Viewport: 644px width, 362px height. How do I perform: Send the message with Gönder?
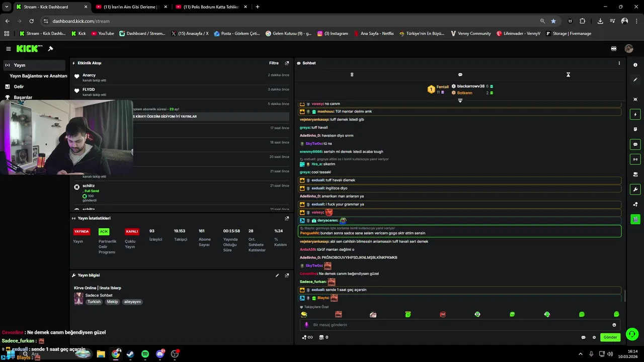[610, 337]
